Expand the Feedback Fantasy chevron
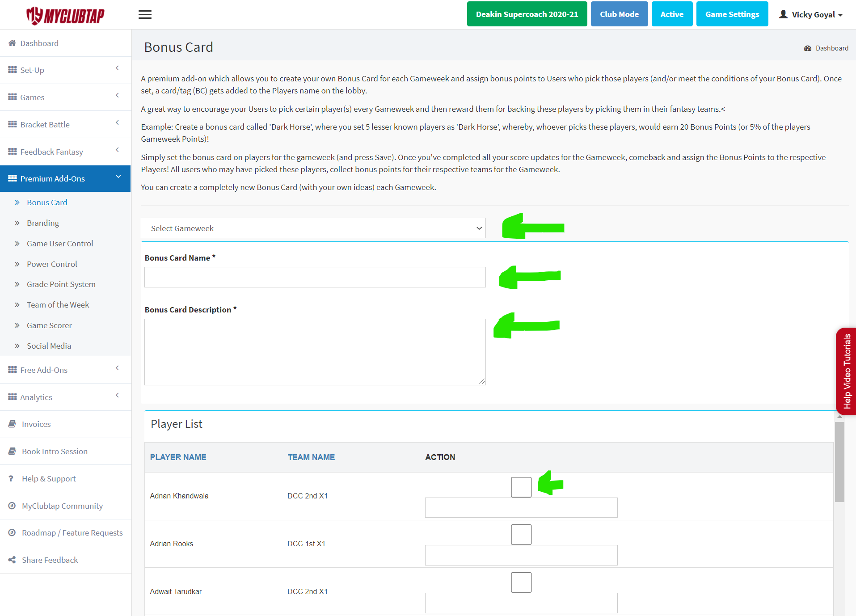Screen dimensions: 856x616 117,150
